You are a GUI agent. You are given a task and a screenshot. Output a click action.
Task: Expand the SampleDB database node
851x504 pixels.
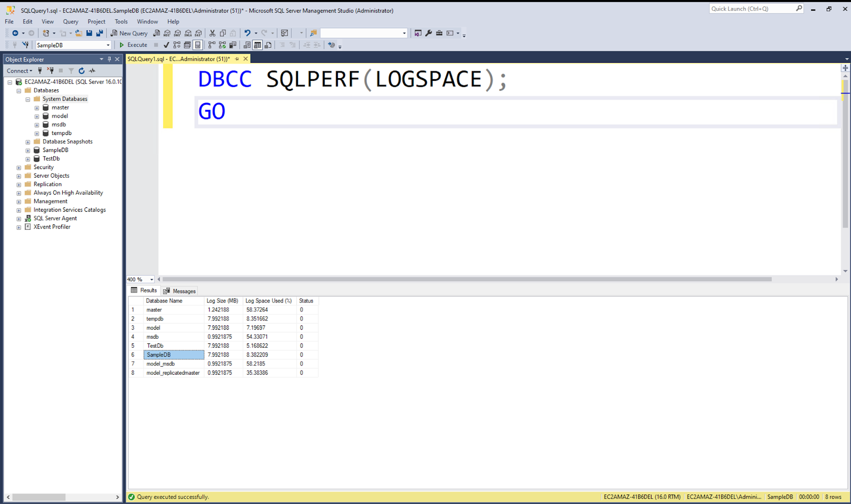click(x=28, y=150)
